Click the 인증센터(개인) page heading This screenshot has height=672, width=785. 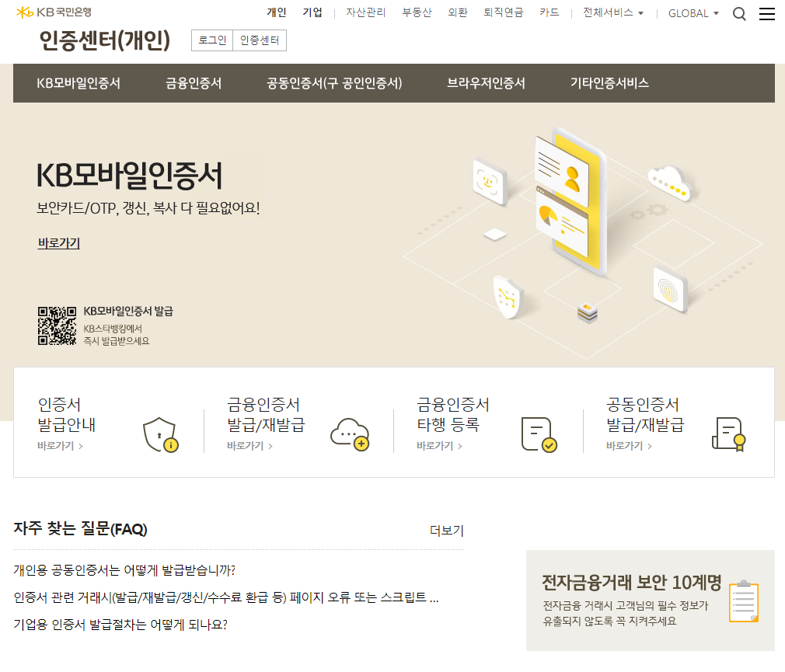point(105,40)
